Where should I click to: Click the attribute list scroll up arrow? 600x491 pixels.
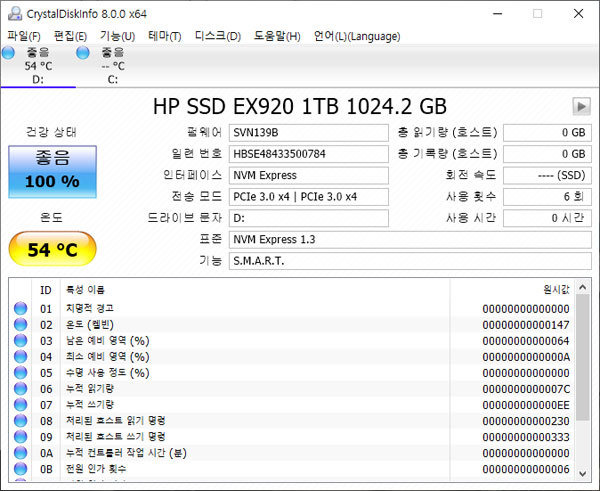(582, 287)
